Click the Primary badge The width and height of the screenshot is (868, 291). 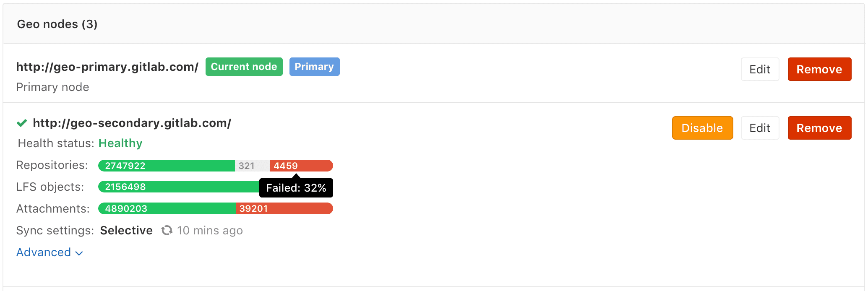pos(314,66)
